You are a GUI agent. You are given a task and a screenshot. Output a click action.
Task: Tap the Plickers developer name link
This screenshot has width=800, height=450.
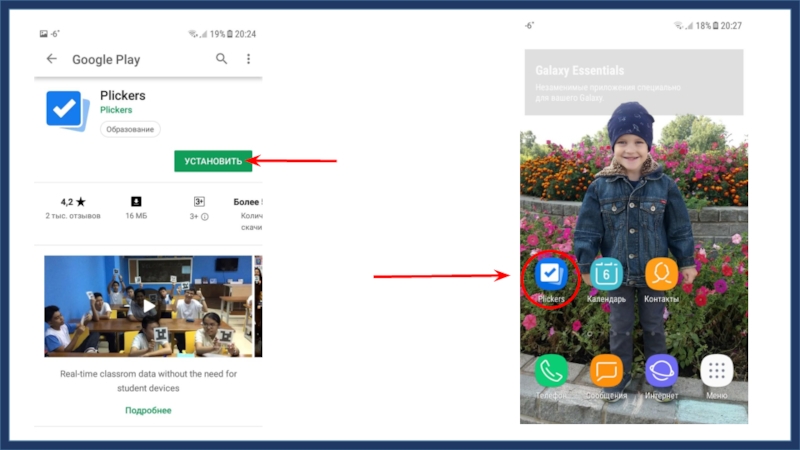[115, 111]
